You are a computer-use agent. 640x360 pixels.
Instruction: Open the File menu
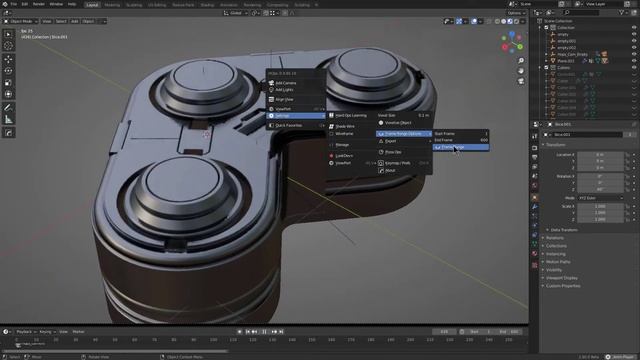(13, 4)
